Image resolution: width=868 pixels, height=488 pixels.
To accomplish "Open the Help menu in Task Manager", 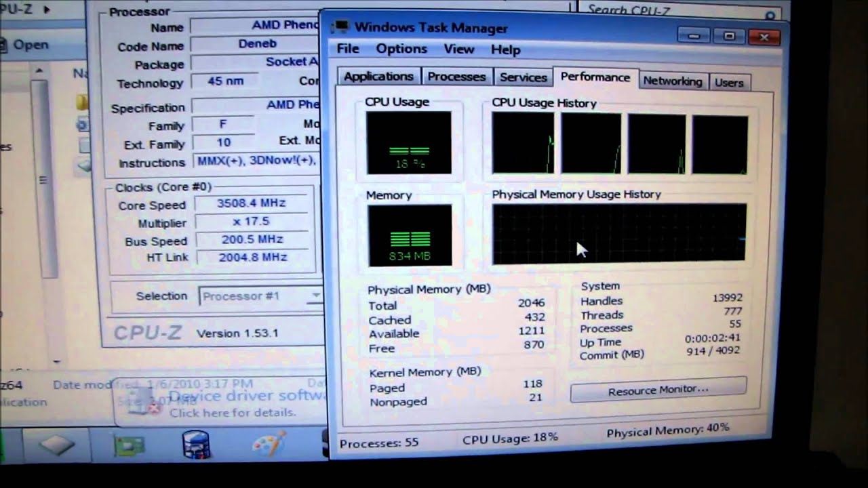I will pyautogui.click(x=505, y=49).
